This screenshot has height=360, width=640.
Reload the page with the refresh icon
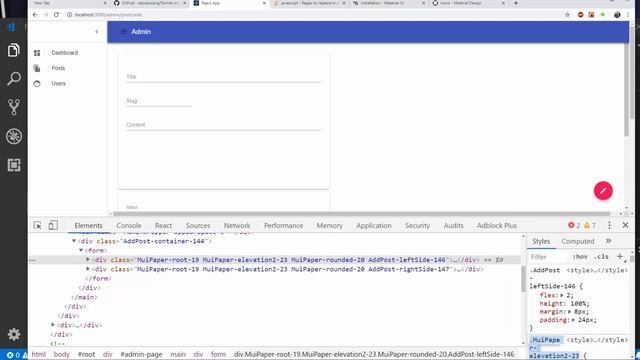pyautogui.click(x=56, y=15)
